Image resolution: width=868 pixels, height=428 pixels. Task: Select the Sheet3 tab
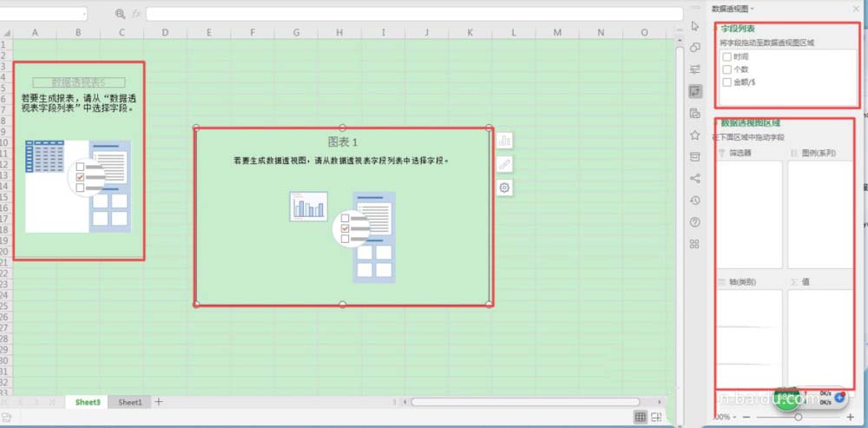tap(87, 403)
